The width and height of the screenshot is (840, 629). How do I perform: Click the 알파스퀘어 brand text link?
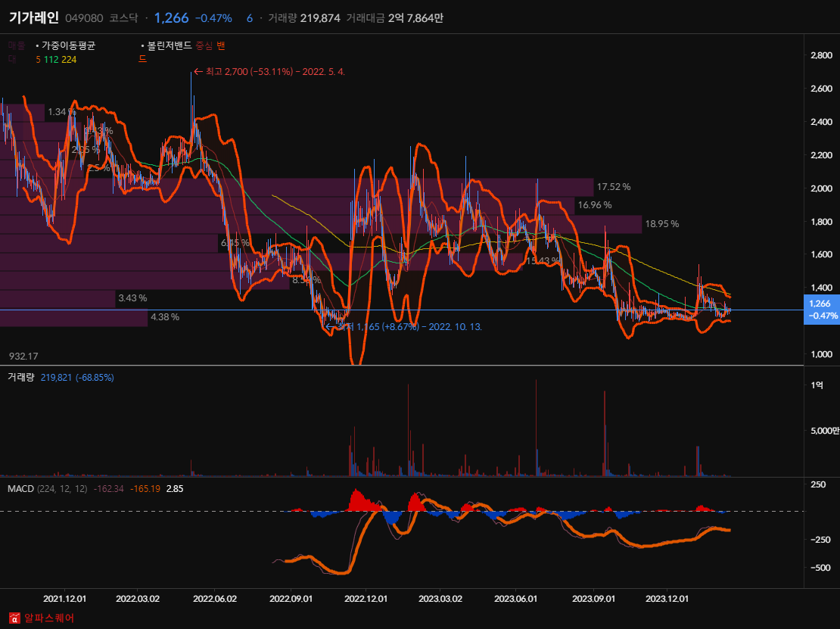pyautogui.click(x=49, y=618)
